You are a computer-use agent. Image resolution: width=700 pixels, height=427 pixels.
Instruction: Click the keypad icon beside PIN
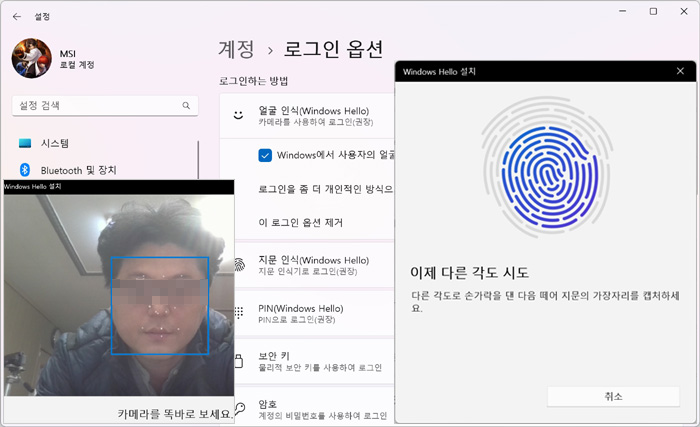[x=239, y=313]
